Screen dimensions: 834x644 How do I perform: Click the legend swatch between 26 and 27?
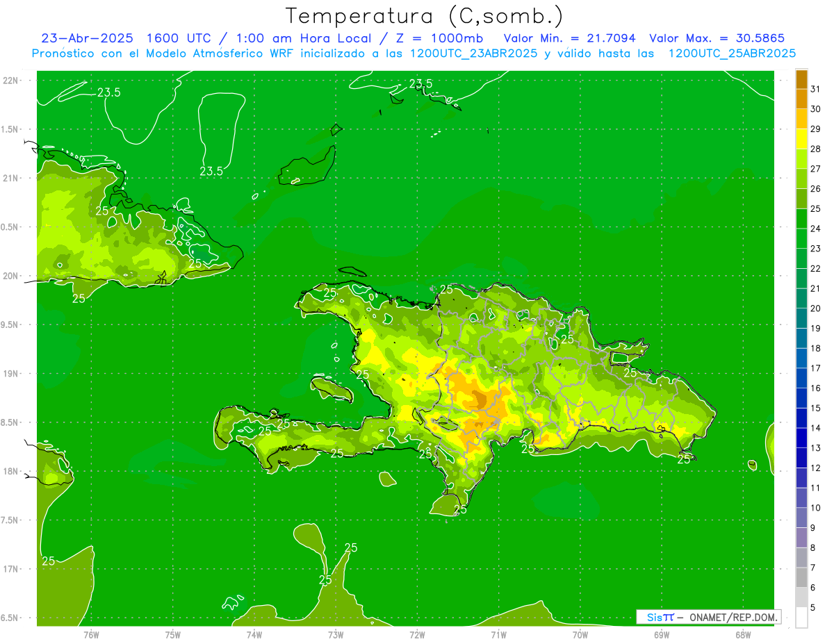click(801, 179)
